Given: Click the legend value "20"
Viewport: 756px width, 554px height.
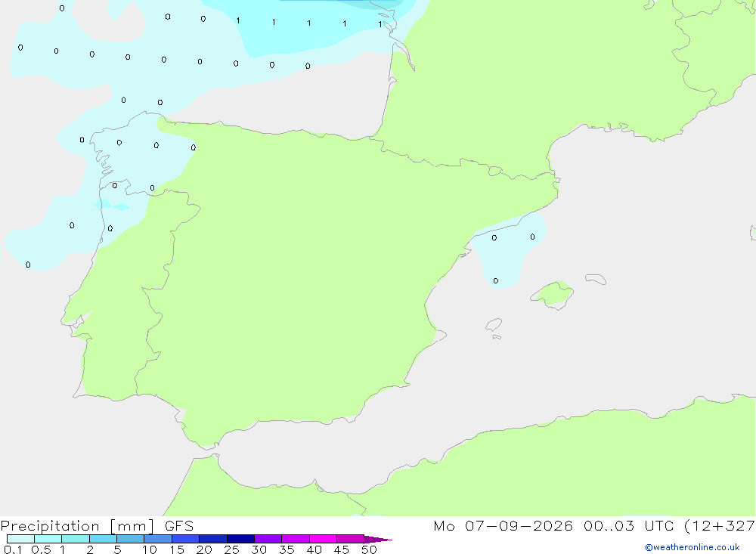Looking at the screenshot, I should 204,549.
